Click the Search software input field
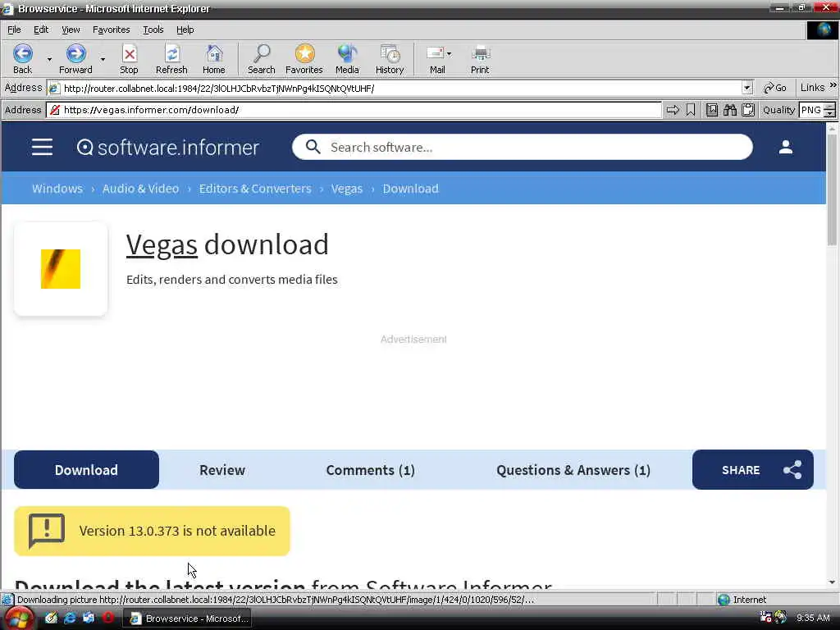The image size is (840, 630). 523,147
